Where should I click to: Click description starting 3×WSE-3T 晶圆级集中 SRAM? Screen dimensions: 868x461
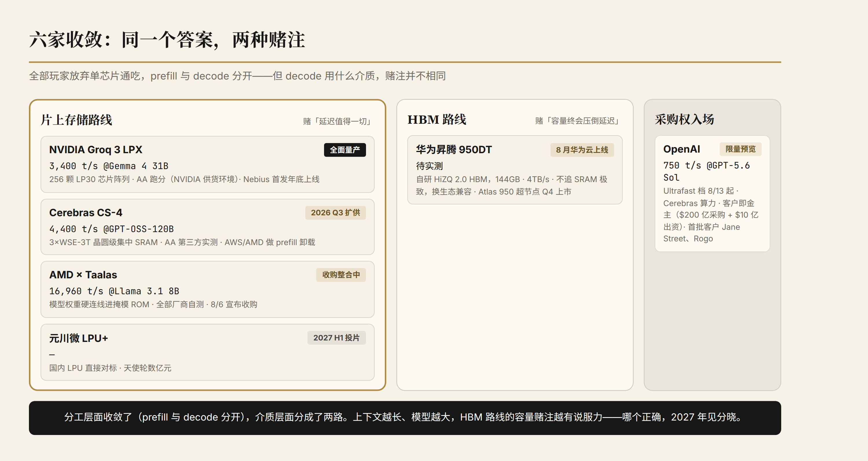click(182, 242)
